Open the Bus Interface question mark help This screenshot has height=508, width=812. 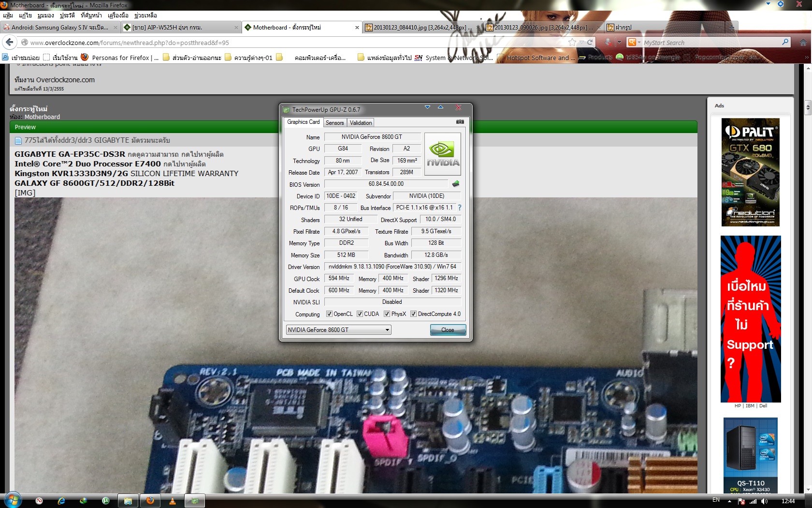pos(460,208)
